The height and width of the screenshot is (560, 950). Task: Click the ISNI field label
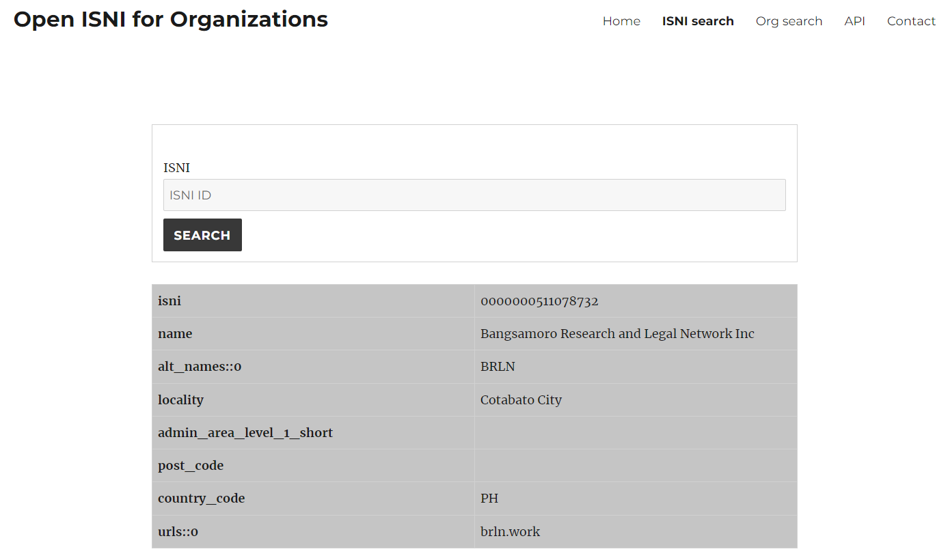[x=176, y=167]
